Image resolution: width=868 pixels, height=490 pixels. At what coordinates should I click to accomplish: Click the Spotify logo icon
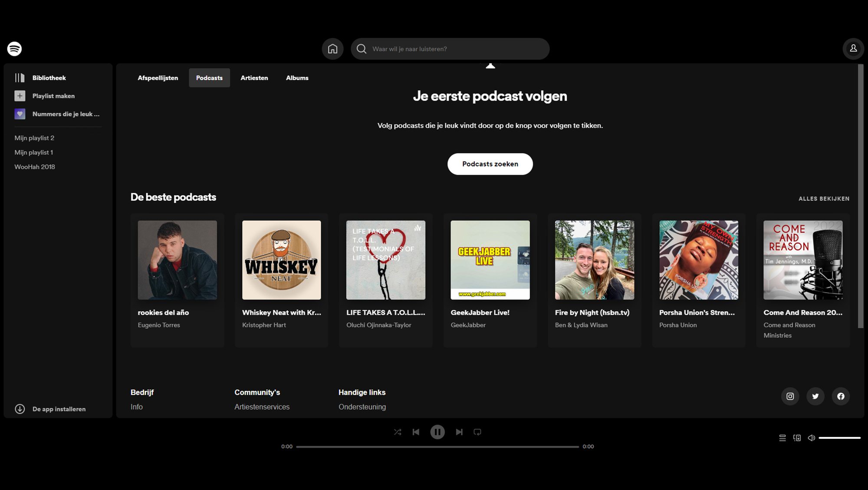pos(14,49)
